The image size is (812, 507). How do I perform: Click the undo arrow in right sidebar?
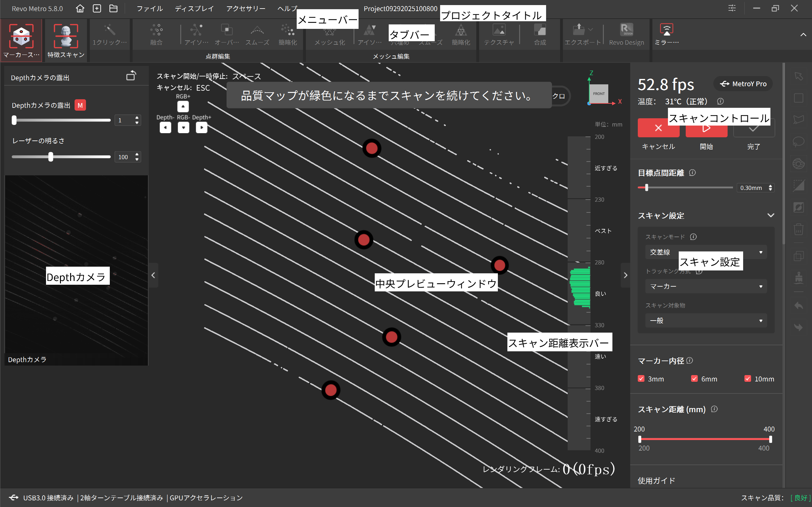click(799, 305)
